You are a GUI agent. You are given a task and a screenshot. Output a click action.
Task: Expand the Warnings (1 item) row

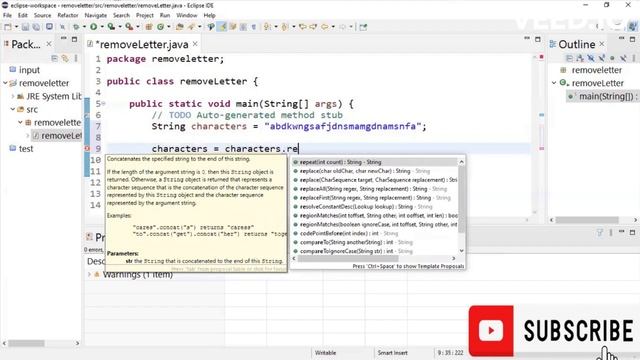89,275
